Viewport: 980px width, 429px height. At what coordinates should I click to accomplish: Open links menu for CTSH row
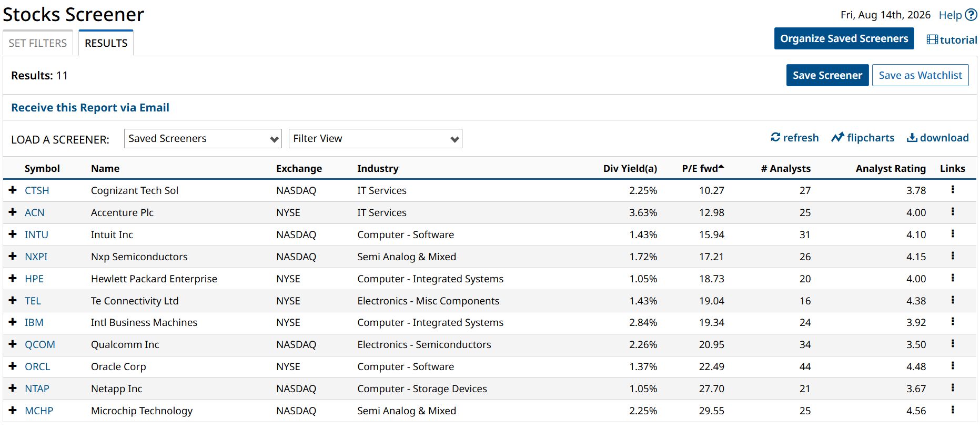[x=953, y=190]
